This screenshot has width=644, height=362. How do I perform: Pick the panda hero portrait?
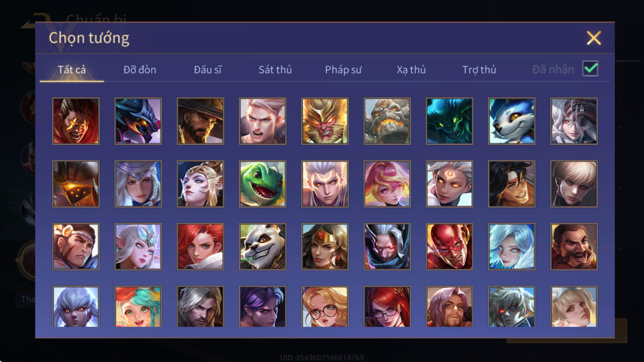[x=262, y=247]
